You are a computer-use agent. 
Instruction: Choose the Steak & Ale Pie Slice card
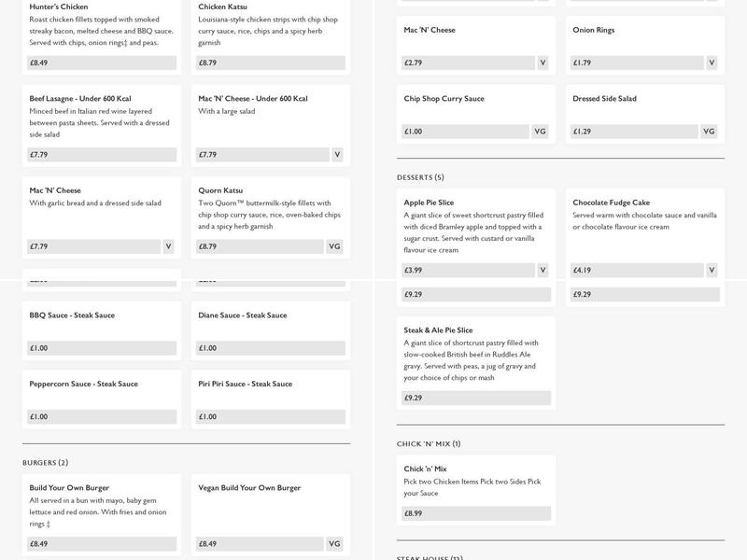[x=476, y=359]
